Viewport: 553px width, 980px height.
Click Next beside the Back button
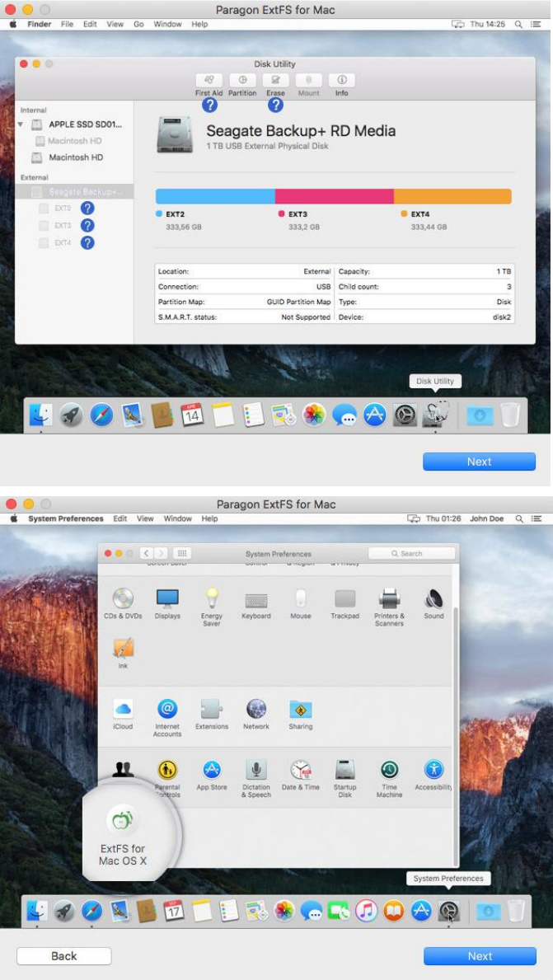[x=480, y=956]
